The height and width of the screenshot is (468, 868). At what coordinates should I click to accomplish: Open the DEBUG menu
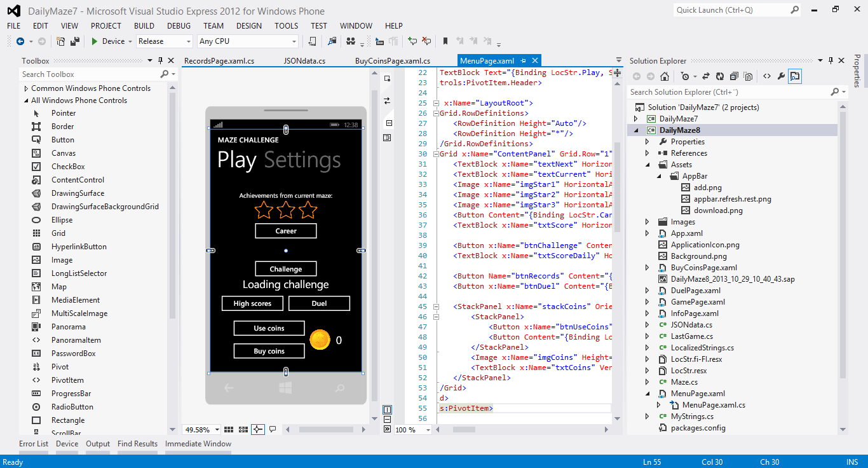pos(179,26)
